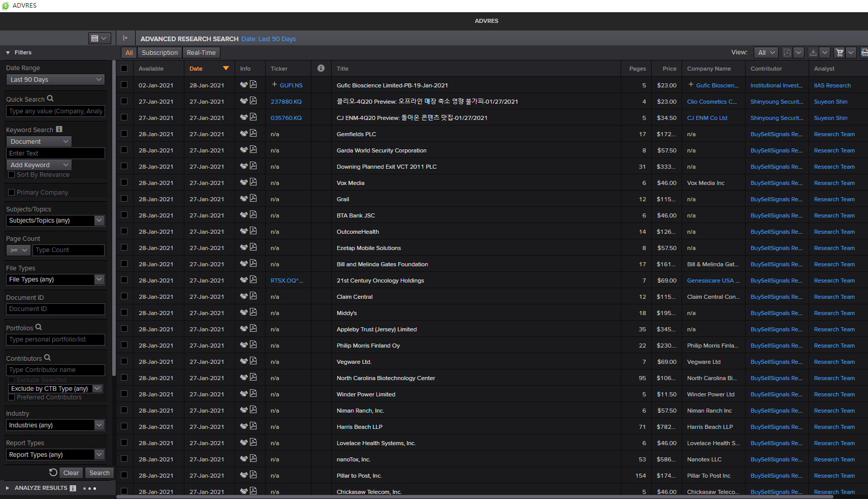
Task: Open the PDF icon for Vox Media
Action: [253, 182]
